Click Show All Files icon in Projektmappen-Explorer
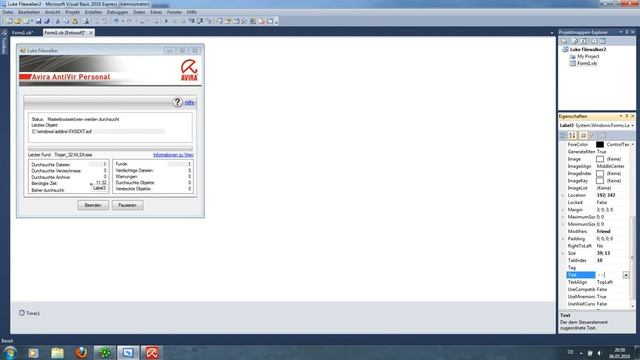640x360 pixels. tap(575, 41)
